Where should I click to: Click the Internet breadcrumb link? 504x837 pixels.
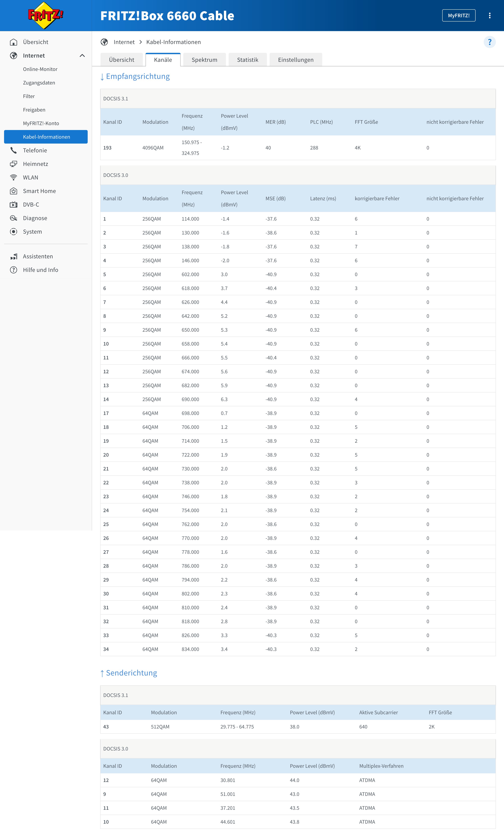124,42
